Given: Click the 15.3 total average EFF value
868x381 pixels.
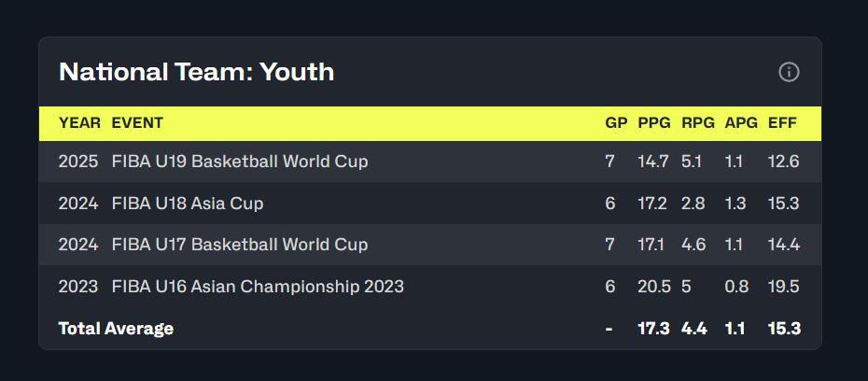Looking at the screenshot, I should [x=784, y=329].
